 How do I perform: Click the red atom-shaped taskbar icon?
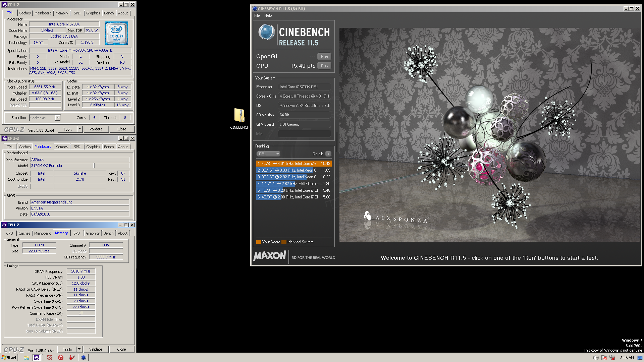49,358
